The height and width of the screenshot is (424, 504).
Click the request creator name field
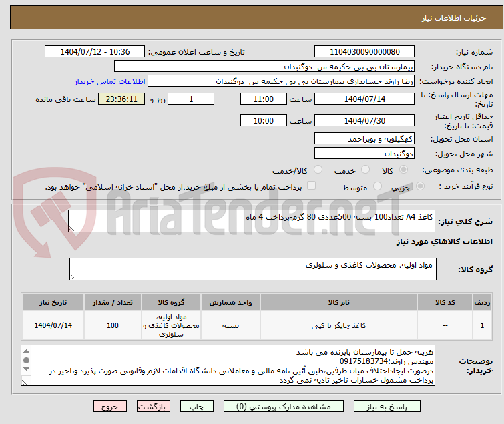tap(281, 81)
